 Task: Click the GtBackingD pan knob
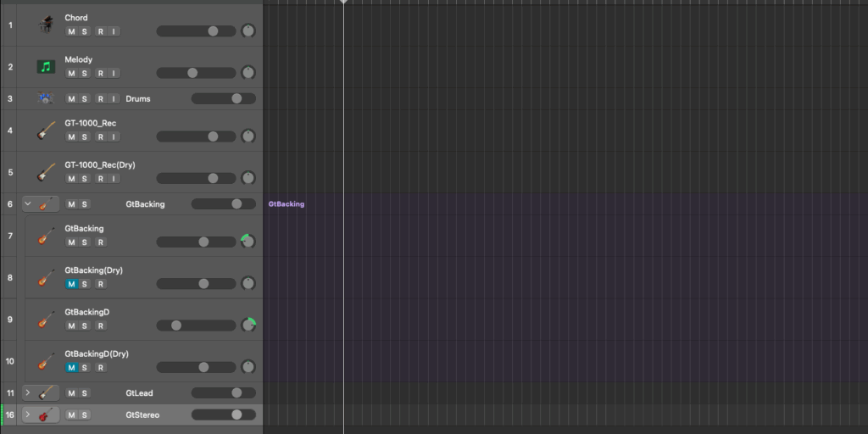(248, 325)
